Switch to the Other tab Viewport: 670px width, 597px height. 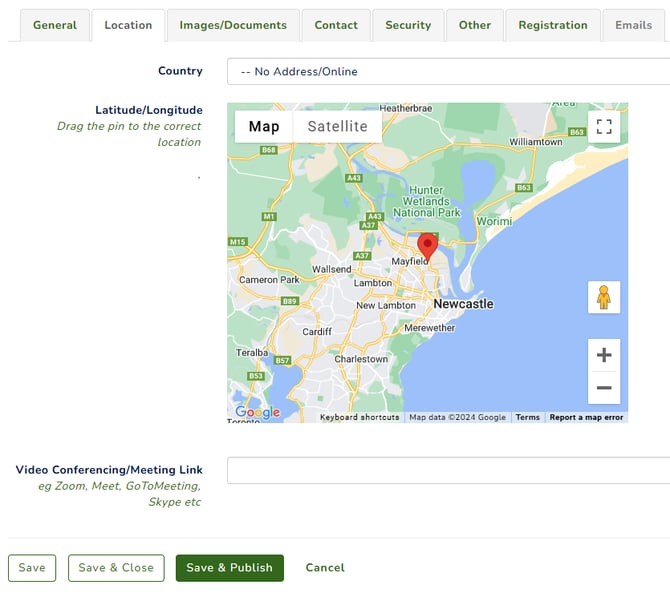coord(475,25)
